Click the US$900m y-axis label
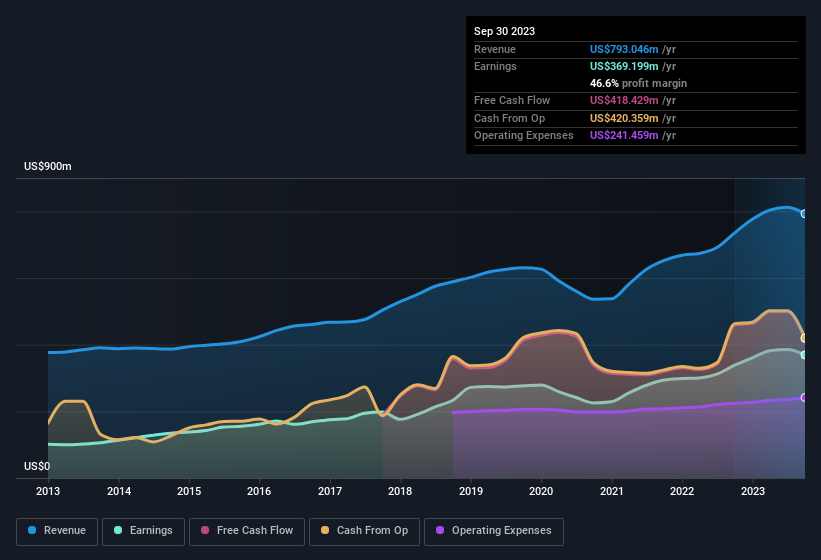 [48, 166]
